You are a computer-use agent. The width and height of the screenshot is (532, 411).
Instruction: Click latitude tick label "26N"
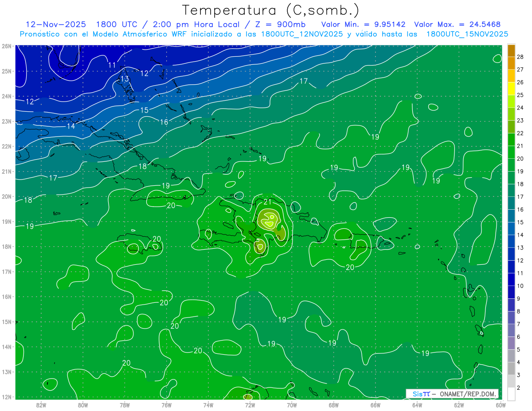coord(7,46)
